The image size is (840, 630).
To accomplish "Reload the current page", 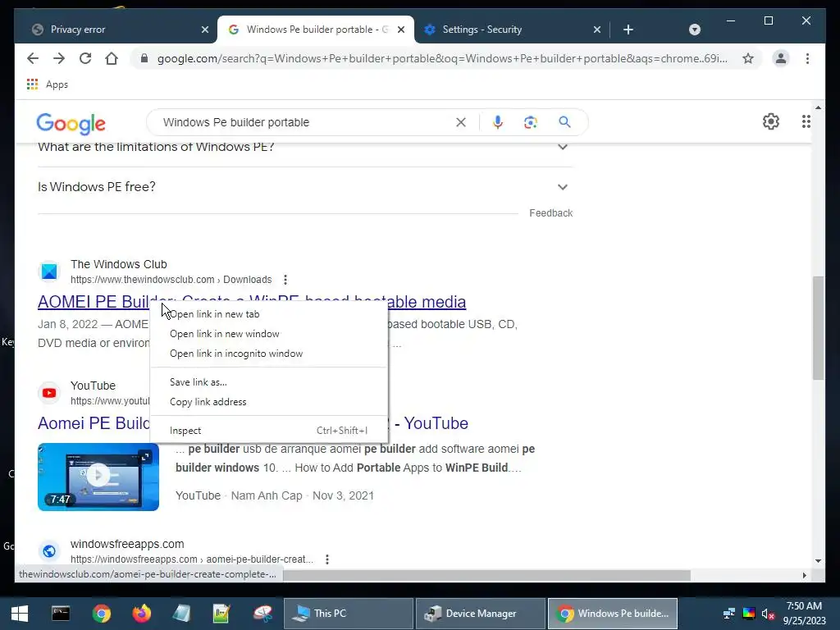I will [85, 58].
